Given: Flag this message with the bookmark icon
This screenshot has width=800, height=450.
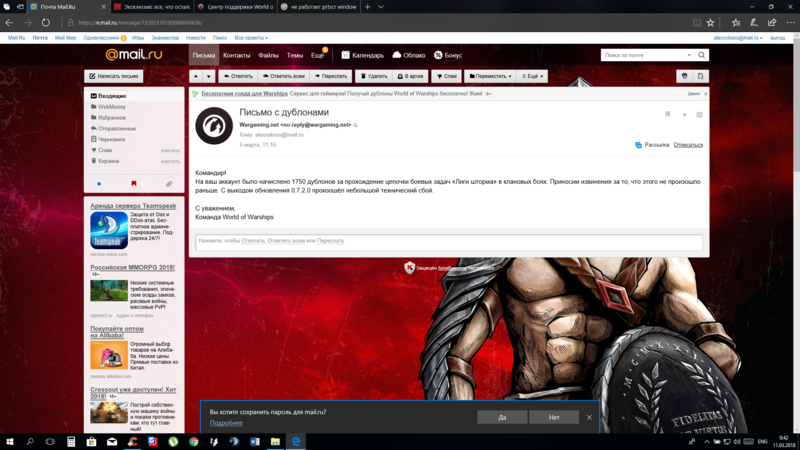Looking at the screenshot, I should click(x=667, y=115).
